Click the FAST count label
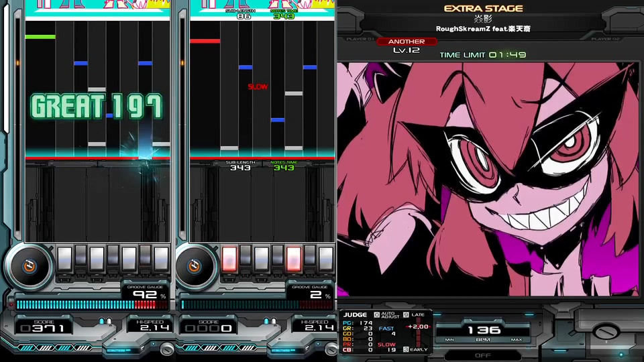This screenshot has width=644, height=362. coord(386,328)
